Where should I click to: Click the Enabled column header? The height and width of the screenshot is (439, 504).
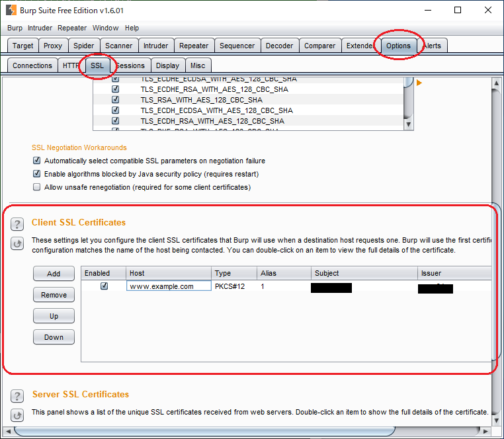click(103, 273)
